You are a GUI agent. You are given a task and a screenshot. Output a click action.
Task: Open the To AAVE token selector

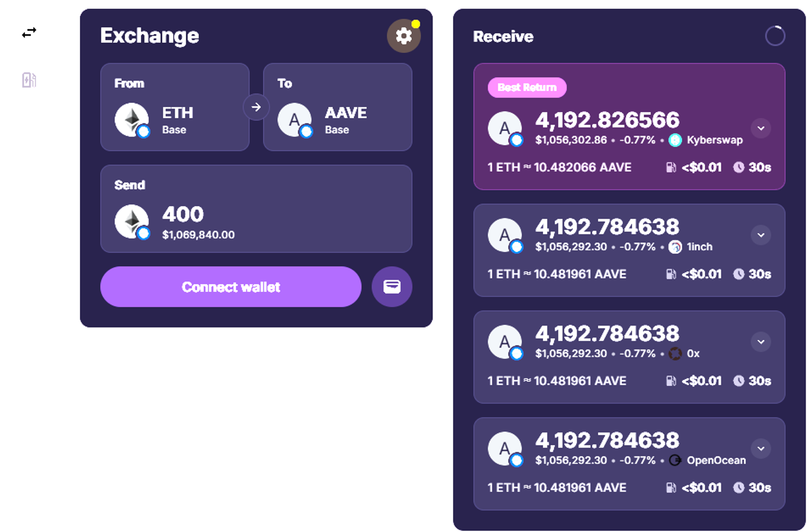(338, 107)
